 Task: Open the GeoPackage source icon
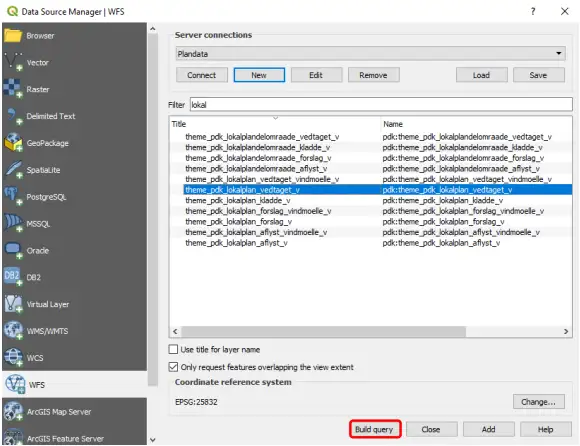(x=13, y=143)
